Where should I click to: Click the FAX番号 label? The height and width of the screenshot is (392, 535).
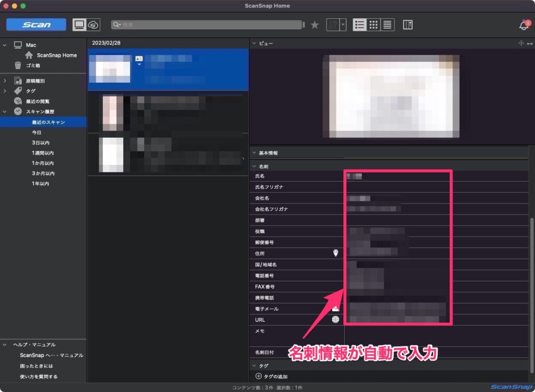265,287
